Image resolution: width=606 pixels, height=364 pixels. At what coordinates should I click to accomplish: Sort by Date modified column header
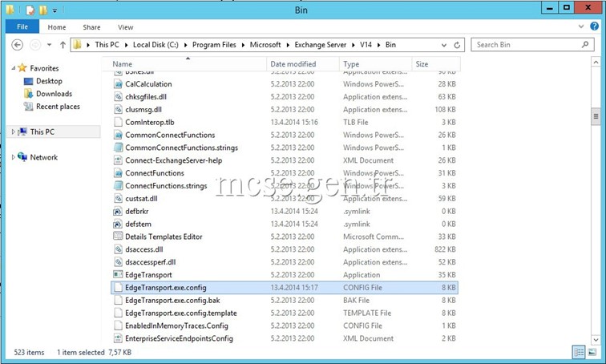click(303, 64)
